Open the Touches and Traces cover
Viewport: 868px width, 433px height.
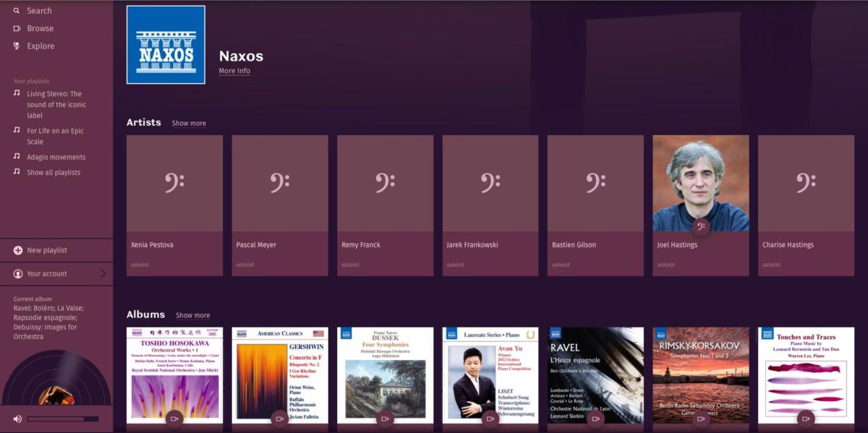click(806, 375)
